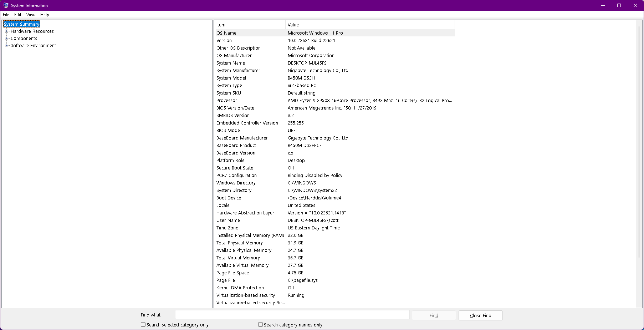Click the vertical scrollbar of details pane
Viewport: 644px width, 330px height.
pos(639,143)
